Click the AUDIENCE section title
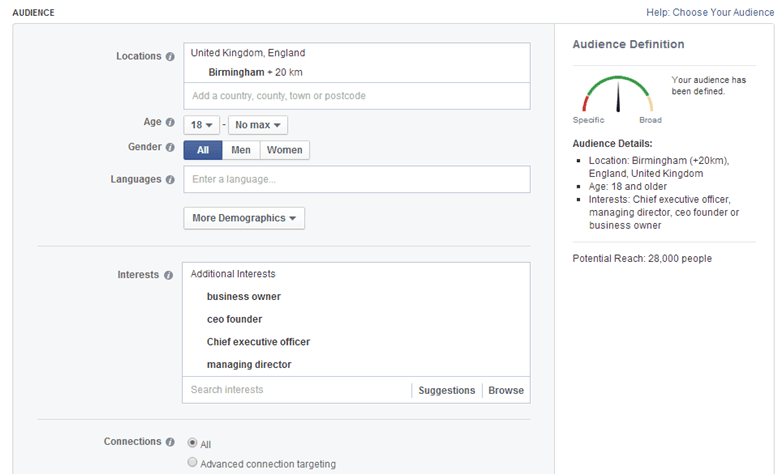The height and width of the screenshot is (476, 783). coord(33,12)
